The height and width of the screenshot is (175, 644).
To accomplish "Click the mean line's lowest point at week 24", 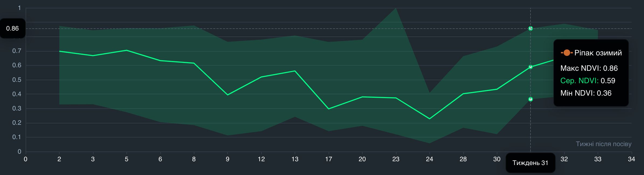I will pos(429,119).
